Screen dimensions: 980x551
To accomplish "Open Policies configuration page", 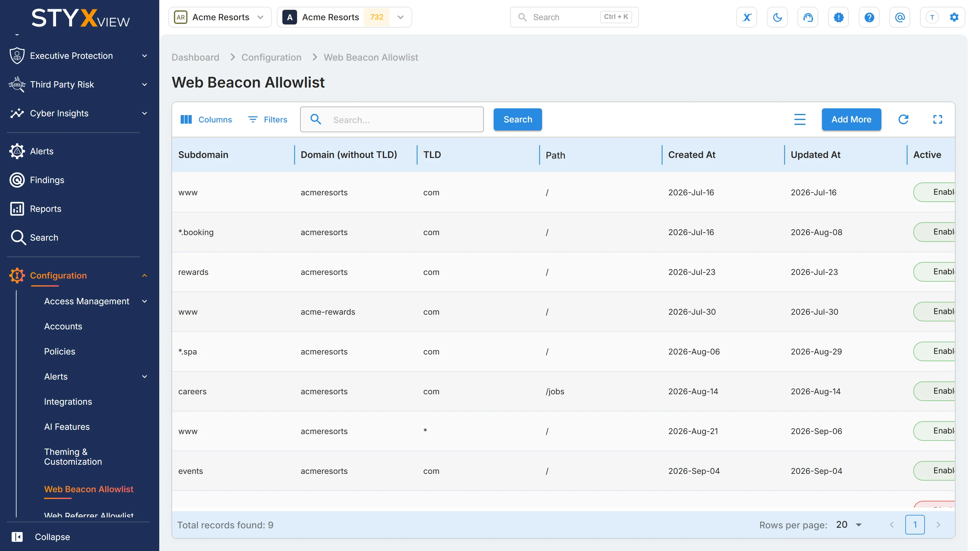I will [x=60, y=351].
